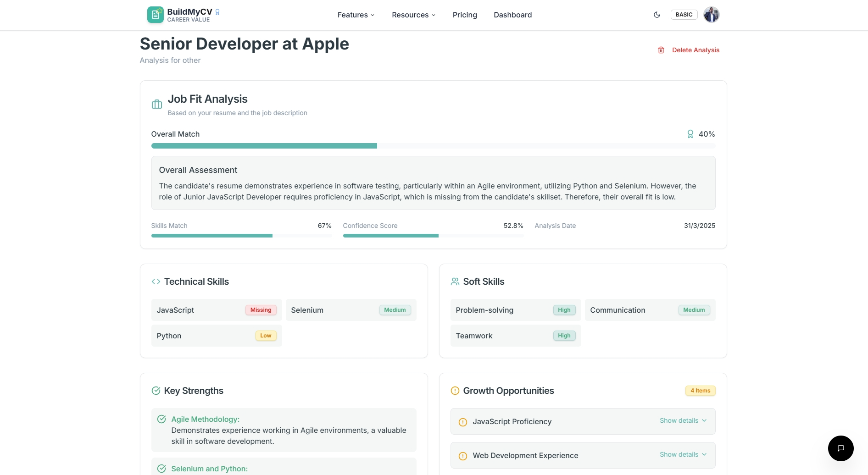Toggle dark mode moon icon

click(657, 15)
